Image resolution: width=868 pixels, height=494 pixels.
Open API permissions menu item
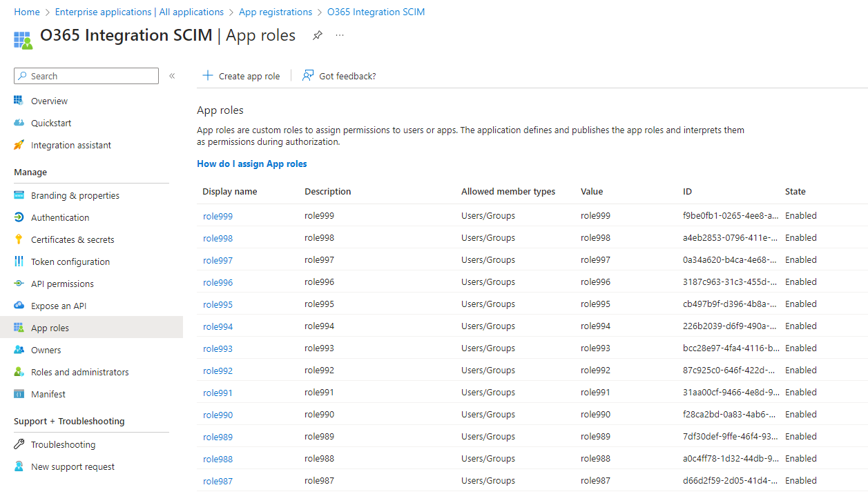[62, 284]
